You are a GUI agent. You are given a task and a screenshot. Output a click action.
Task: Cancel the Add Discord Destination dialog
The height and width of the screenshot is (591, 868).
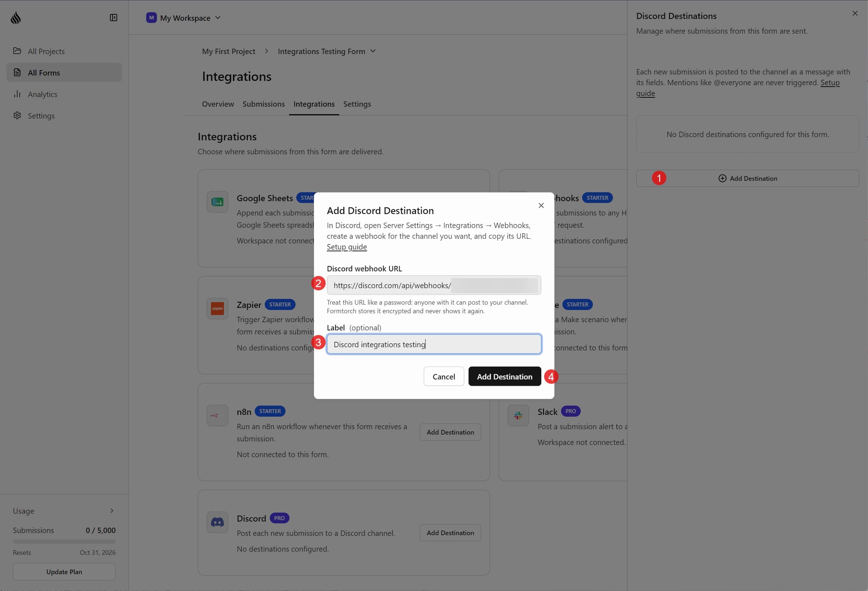[x=444, y=376]
